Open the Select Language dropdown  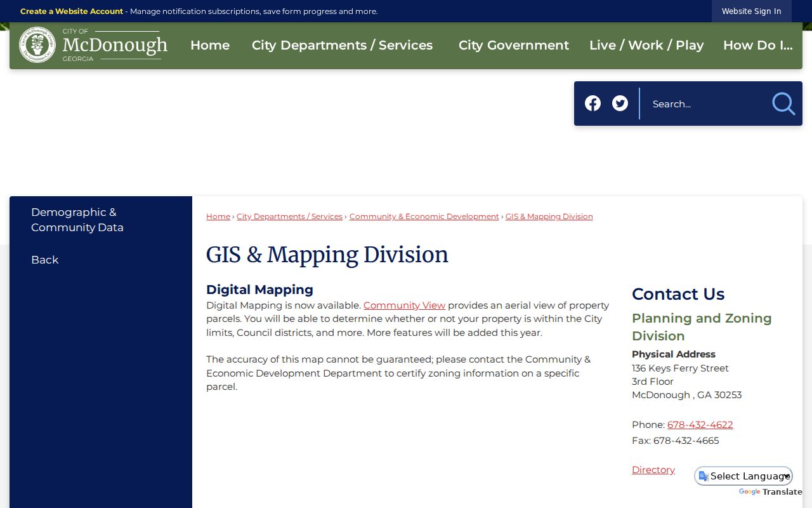coord(743,476)
